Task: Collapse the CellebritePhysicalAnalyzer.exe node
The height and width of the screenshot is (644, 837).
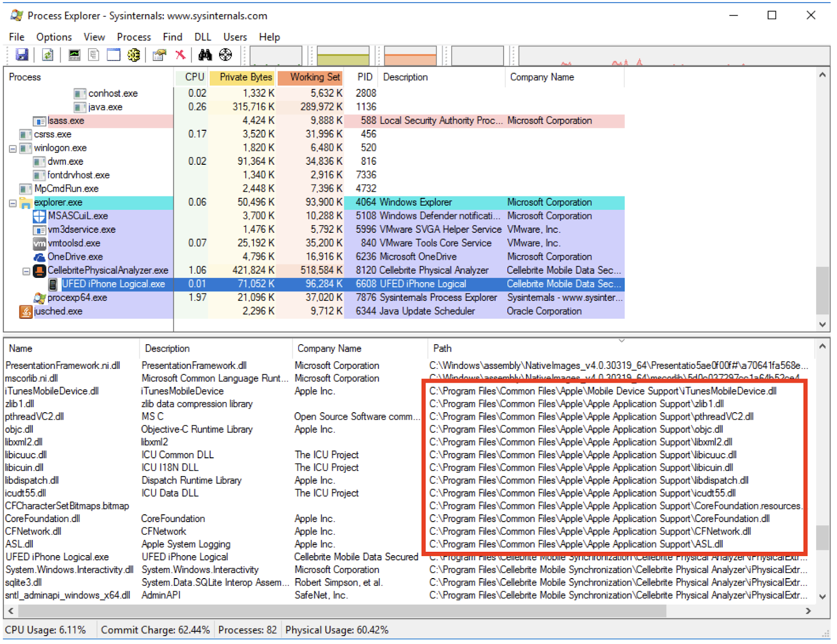Action: point(26,271)
